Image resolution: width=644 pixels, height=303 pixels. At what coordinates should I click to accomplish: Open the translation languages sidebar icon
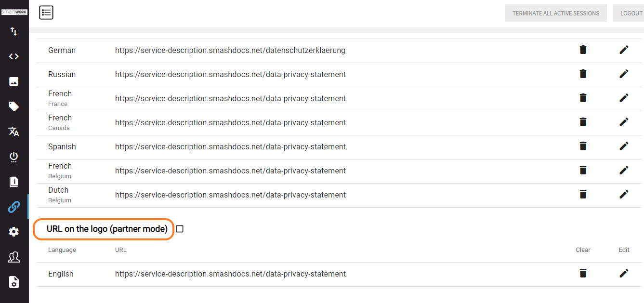14,132
